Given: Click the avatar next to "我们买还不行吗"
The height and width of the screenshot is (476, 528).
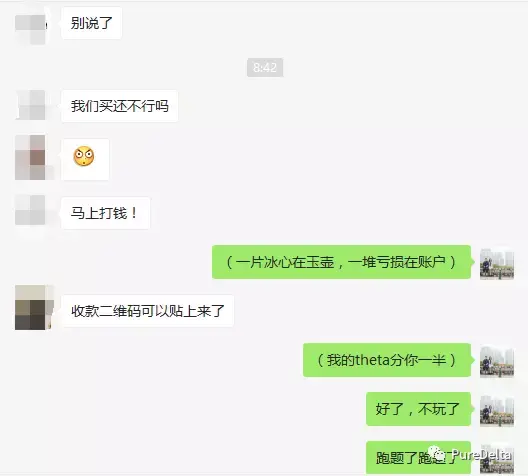Looking at the screenshot, I should click(x=30, y=105).
